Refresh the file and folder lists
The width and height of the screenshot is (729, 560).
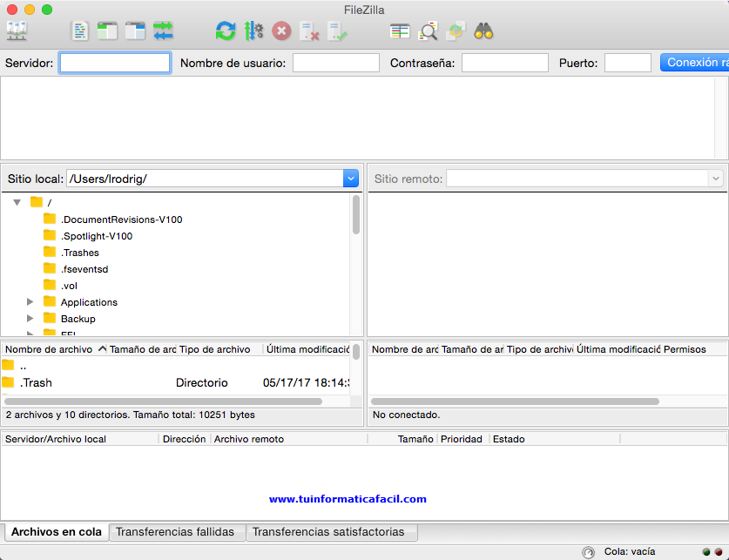226,31
